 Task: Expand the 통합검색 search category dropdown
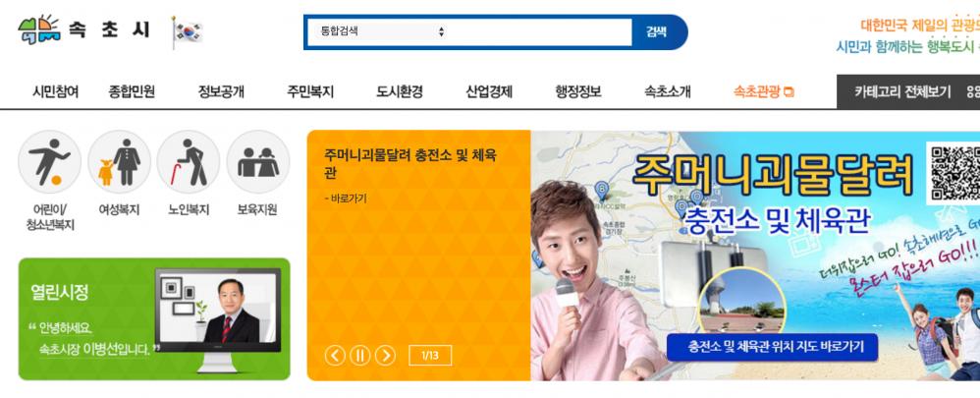(383, 31)
